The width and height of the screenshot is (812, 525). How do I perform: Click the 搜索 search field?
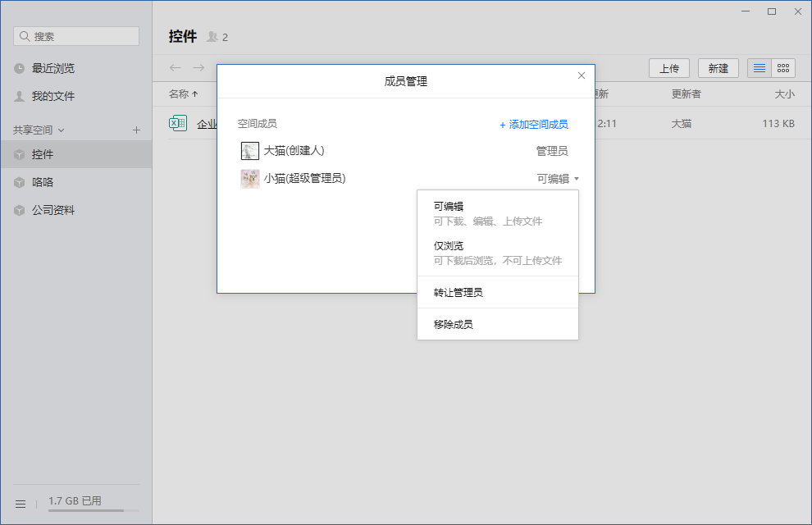point(76,36)
